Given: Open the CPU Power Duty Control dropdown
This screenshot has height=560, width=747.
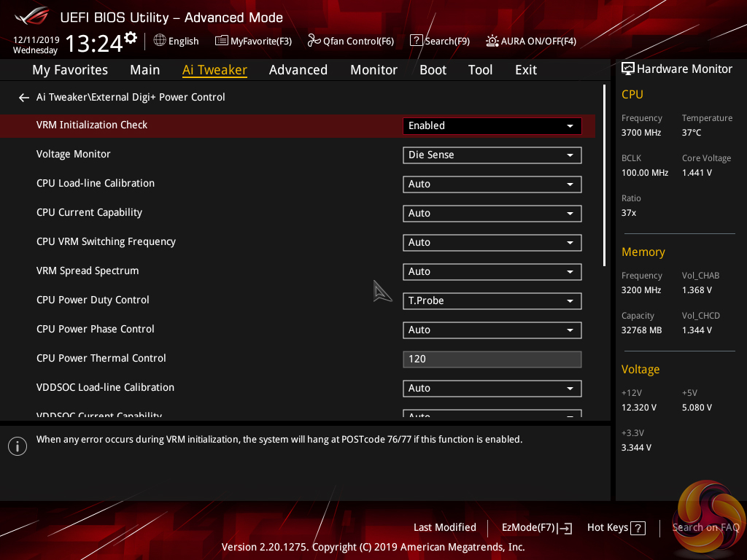Looking at the screenshot, I should tap(492, 301).
